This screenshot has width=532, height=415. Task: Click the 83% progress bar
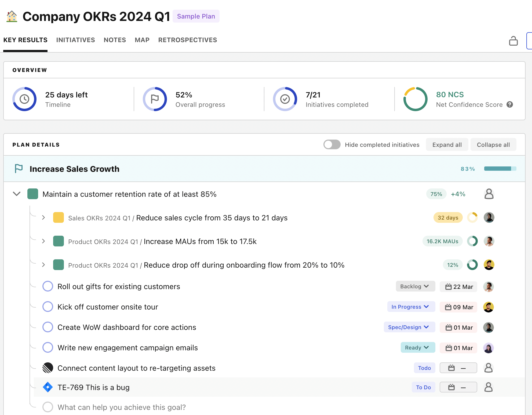coord(500,169)
